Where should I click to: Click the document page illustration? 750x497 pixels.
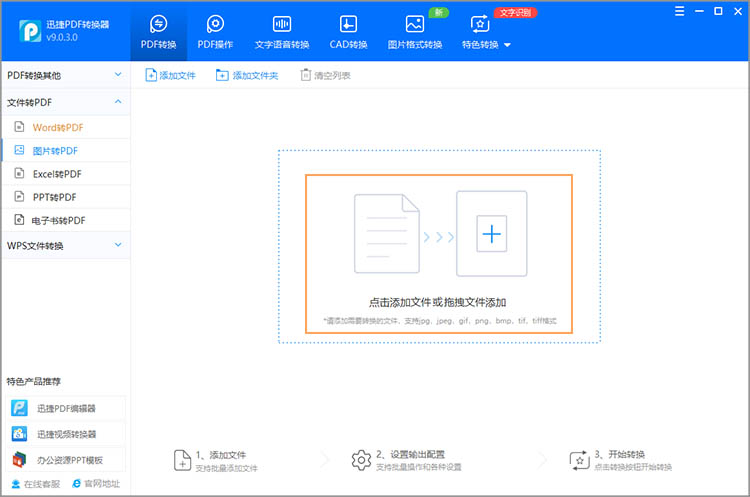pyautogui.click(x=386, y=233)
